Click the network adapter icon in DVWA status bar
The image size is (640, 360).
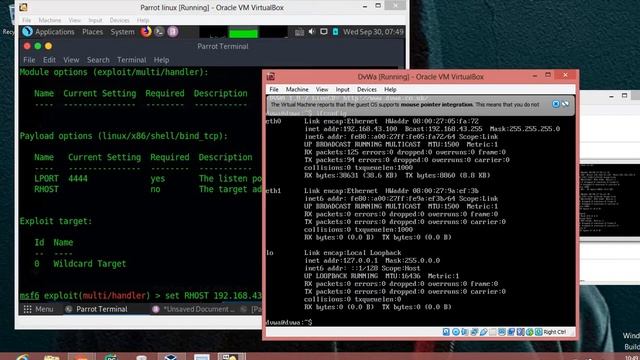(x=474, y=332)
